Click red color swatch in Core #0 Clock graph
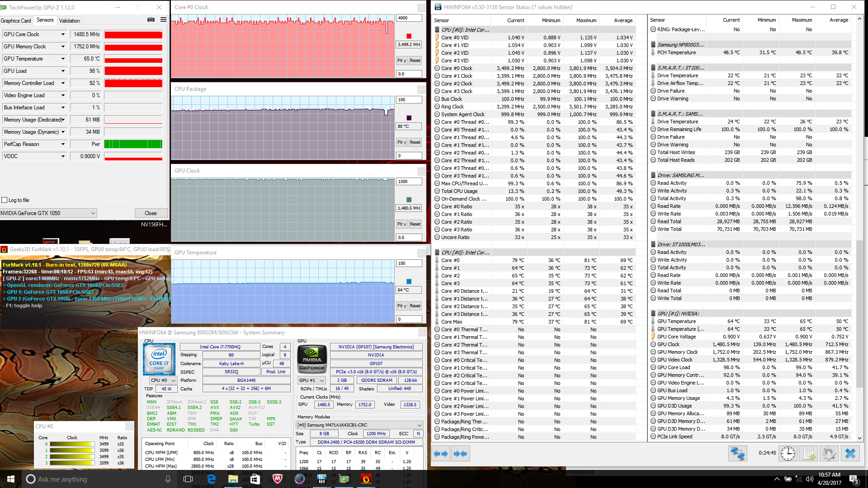This screenshot has height=488, width=868. click(x=409, y=36)
